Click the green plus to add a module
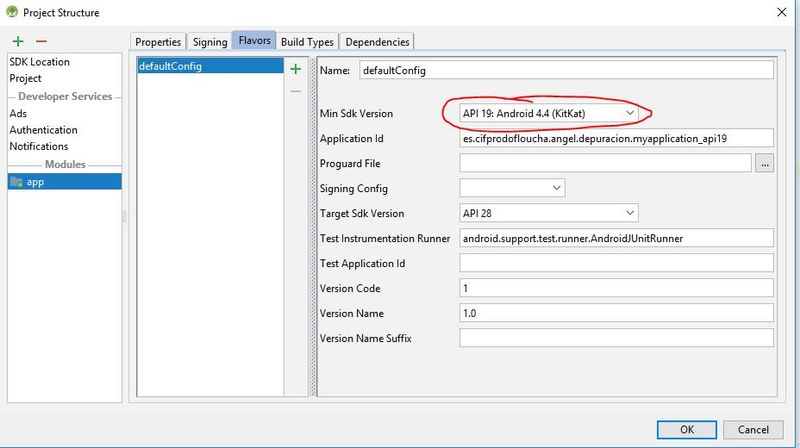The height and width of the screenshot is (448, 800). point(18,41)
